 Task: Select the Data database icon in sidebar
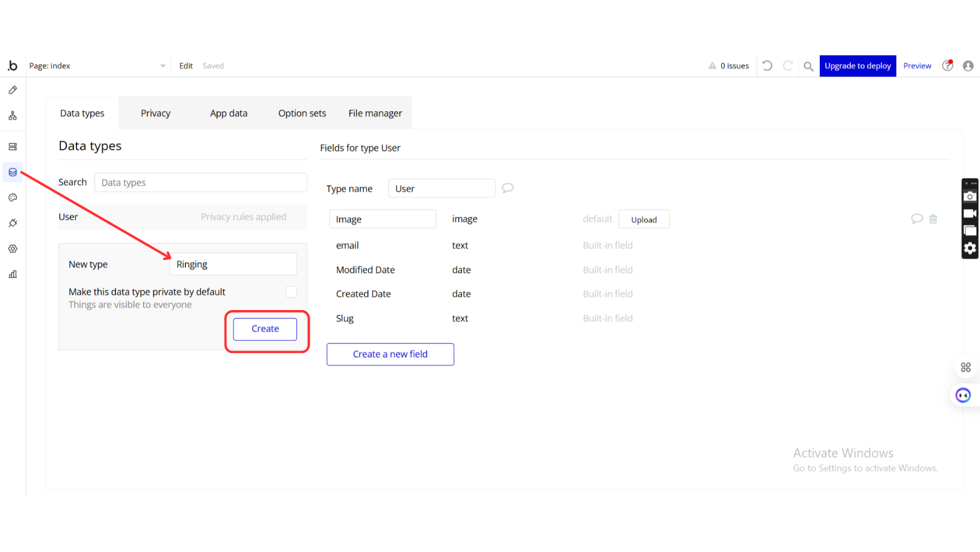pos(13,172)
